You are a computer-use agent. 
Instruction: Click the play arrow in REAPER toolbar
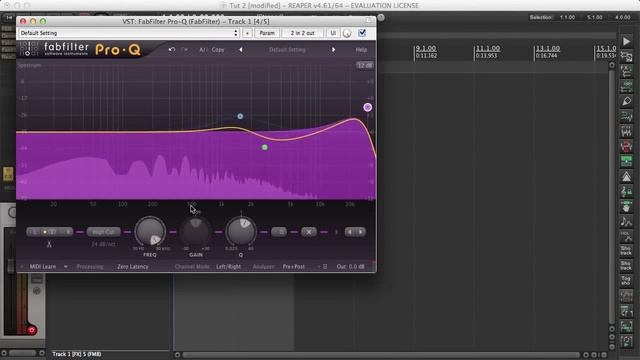tap(626, 41)
